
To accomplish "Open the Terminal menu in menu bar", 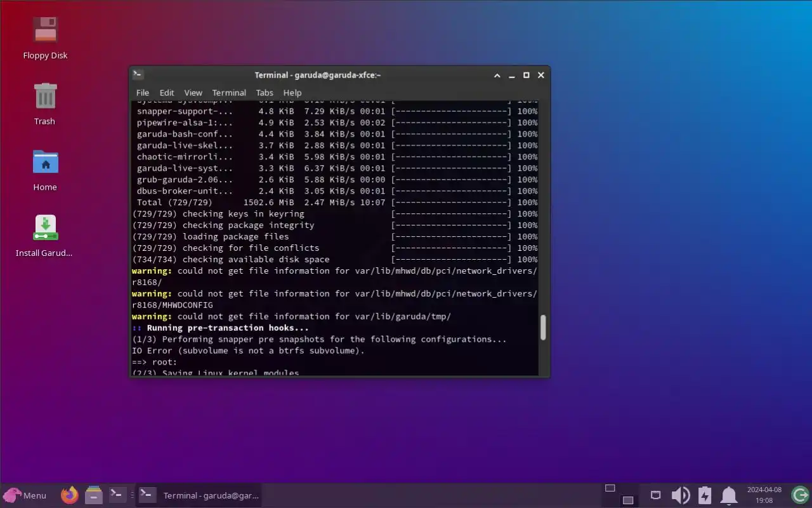I will point(229,93).
